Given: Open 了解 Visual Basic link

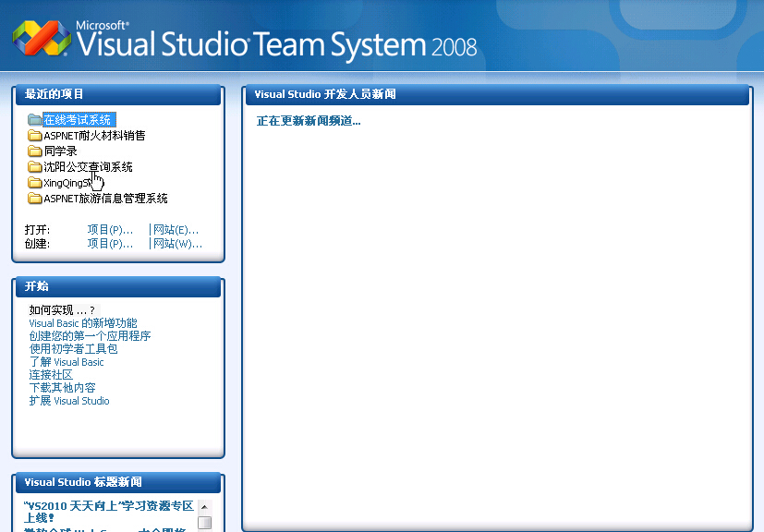Looking at the screenshot, I should 67,362.
